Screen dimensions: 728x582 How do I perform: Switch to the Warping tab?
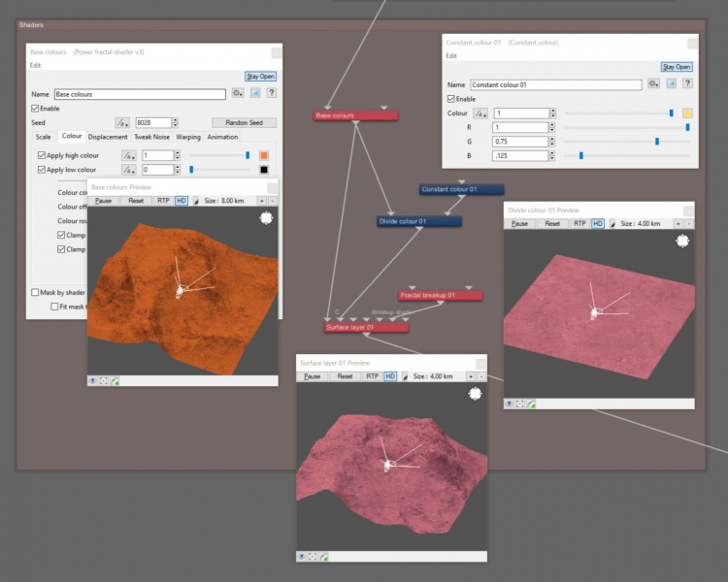(188, 137)
